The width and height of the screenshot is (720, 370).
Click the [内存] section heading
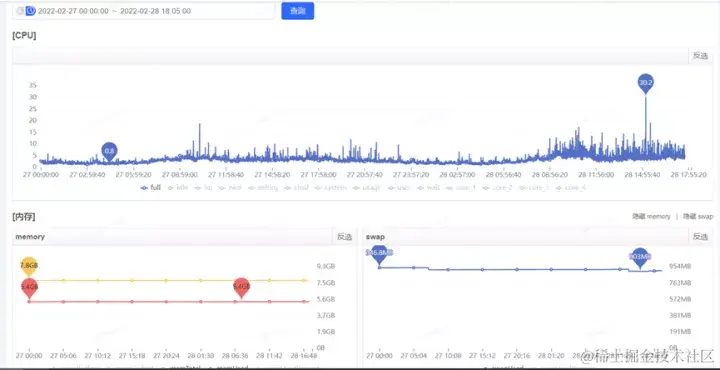point(24,217)
